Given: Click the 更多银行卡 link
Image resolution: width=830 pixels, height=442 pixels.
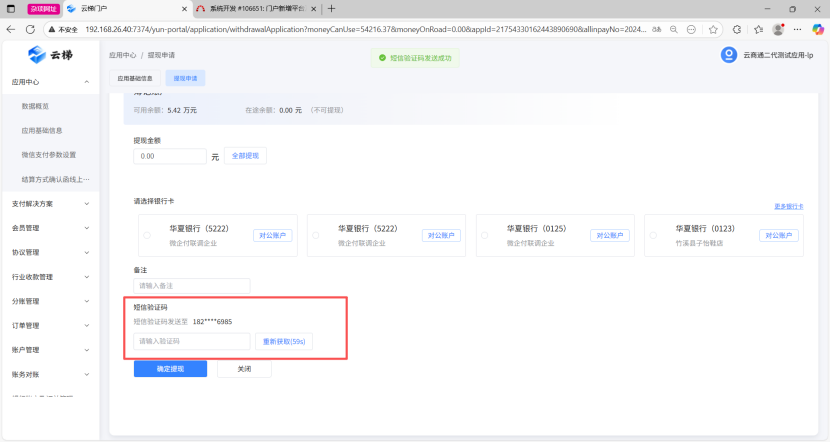Looking at the screenshot, I should tap(788, 206).
